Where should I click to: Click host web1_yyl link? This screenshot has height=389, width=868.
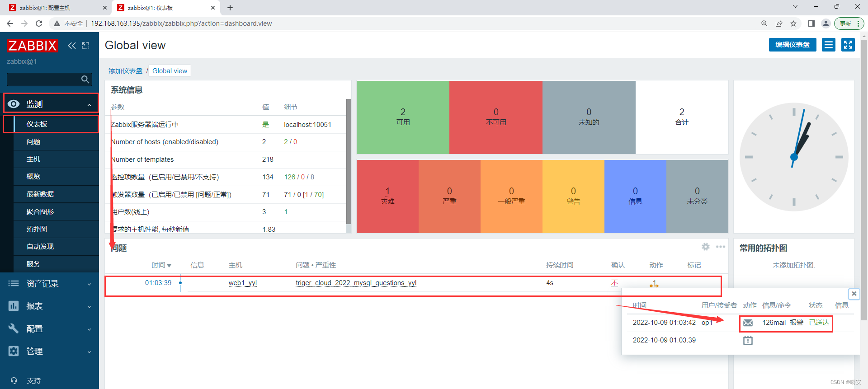243,283
